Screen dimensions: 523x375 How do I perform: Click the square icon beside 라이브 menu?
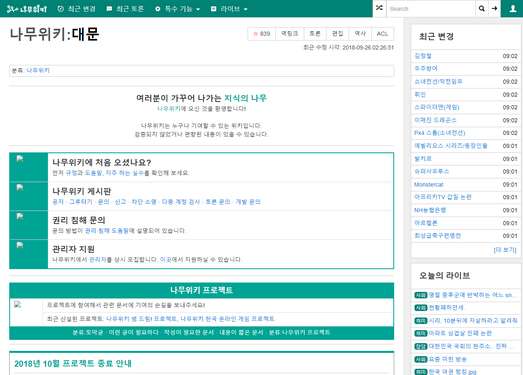[213, 9]
